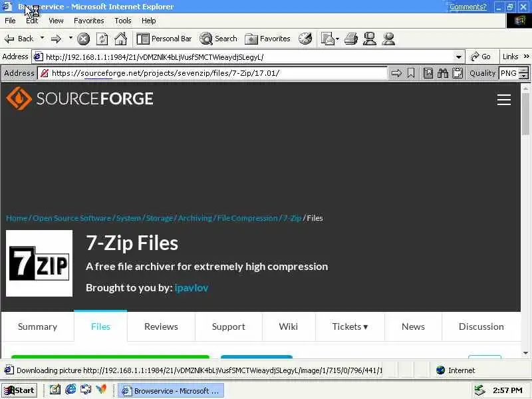
Task: Switch to the Summary tab
Action: tap(38, 327)
